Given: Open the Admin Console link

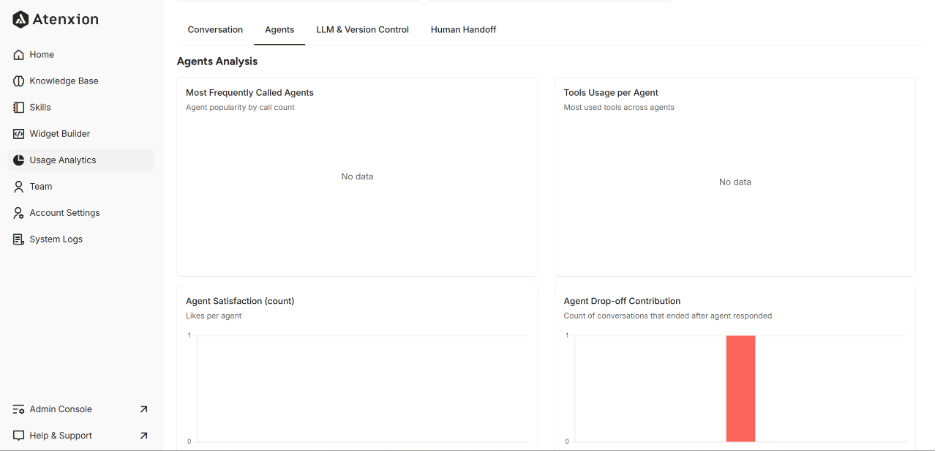Looking at the screenshot, I should pos(81,409).
